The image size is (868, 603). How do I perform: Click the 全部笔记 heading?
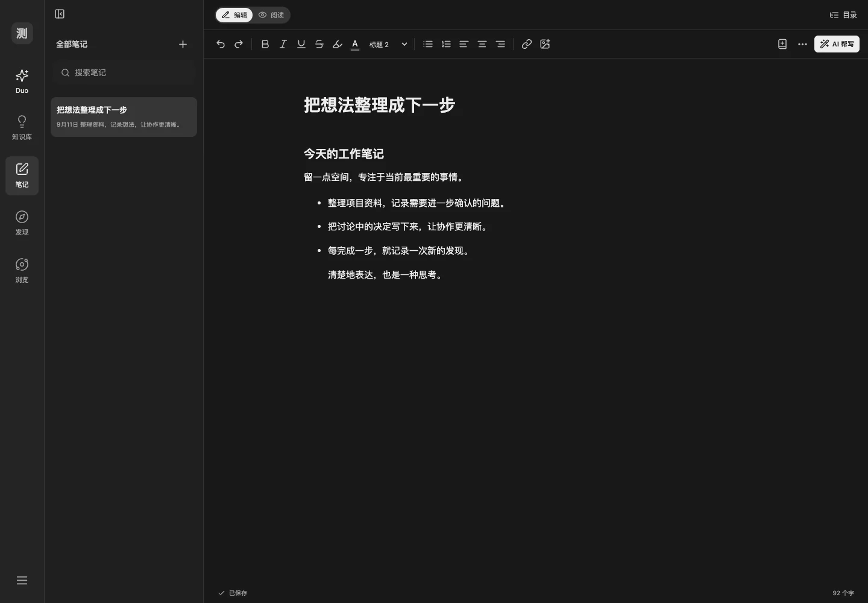[72, 44]
